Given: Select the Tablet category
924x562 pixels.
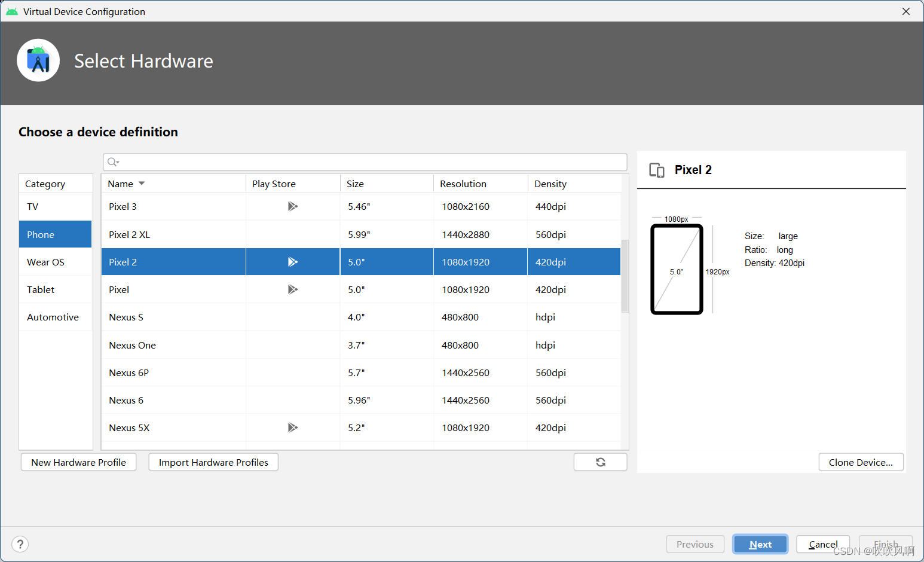Looking at the screenshot, I should [x=56, y=289].
